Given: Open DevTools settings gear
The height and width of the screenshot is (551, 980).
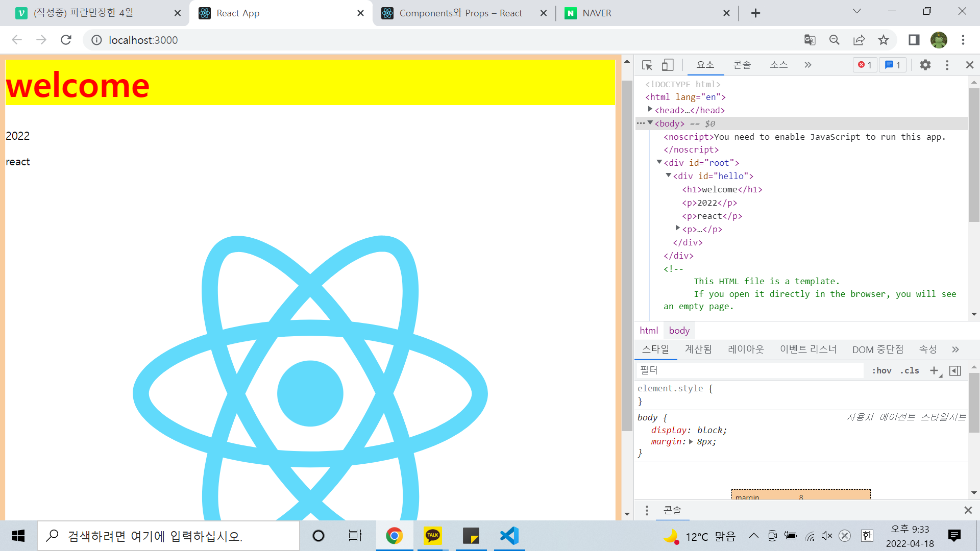Looking at the screenshot, I should pyautogui.click(x=925, y=65).
